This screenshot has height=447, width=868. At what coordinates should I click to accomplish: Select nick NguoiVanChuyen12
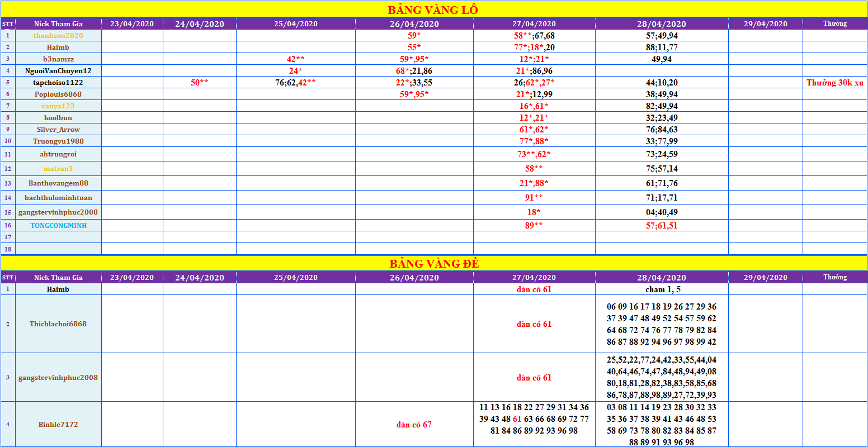coord(58,70)
